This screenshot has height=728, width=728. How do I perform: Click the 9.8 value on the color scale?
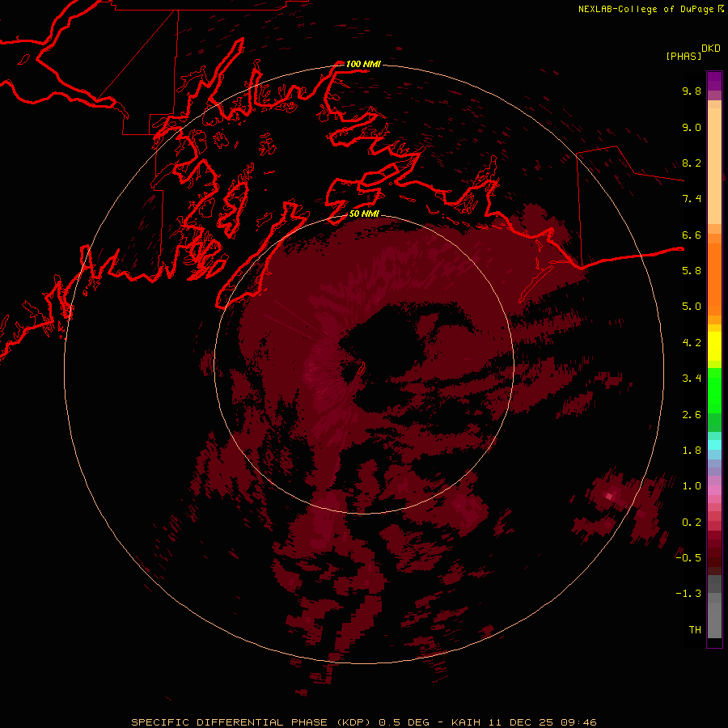click(x=692, y=91)
